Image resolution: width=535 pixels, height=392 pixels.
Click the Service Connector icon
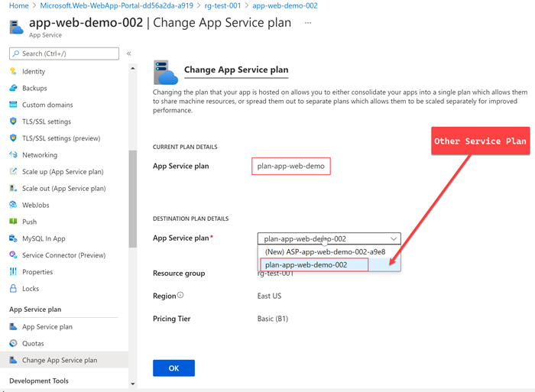click(13, 255)
